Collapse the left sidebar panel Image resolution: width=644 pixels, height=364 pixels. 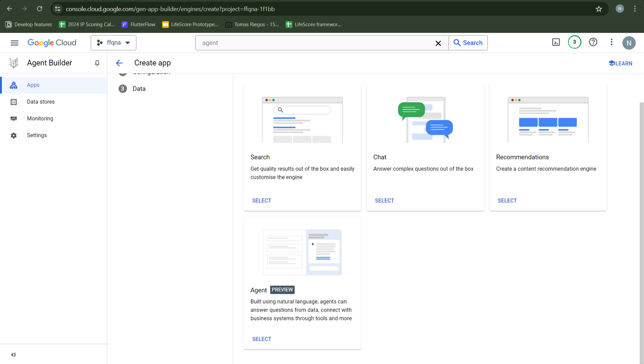click(x=13, y=355)
